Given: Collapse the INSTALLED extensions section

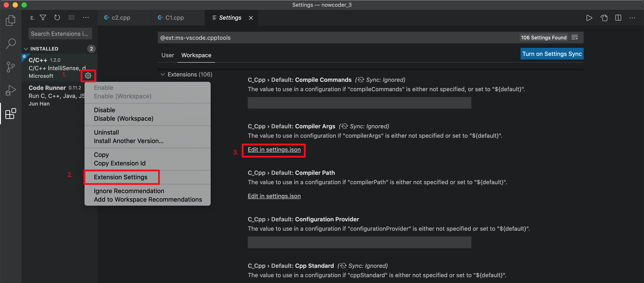Looking at the screenshot, I should [x=26, y=49].
